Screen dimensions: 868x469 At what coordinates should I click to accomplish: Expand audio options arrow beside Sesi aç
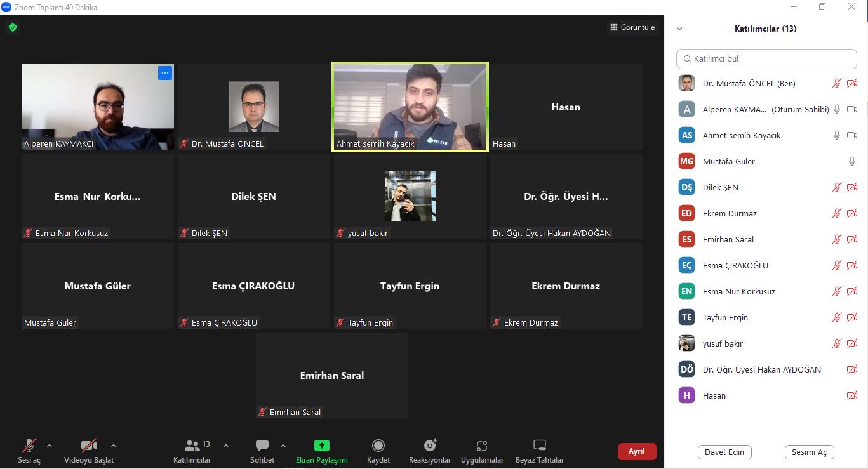pos(50,446)
